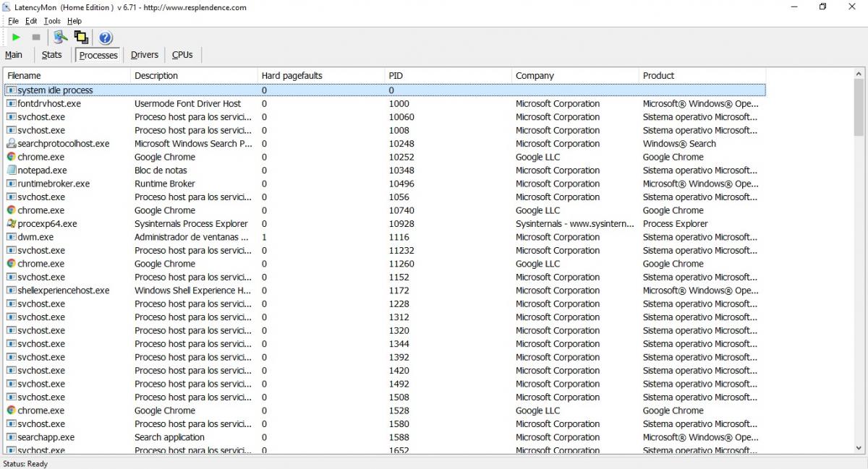The image size is (868, 469).
Task: Sort by the Company column header
Action: 576,75
